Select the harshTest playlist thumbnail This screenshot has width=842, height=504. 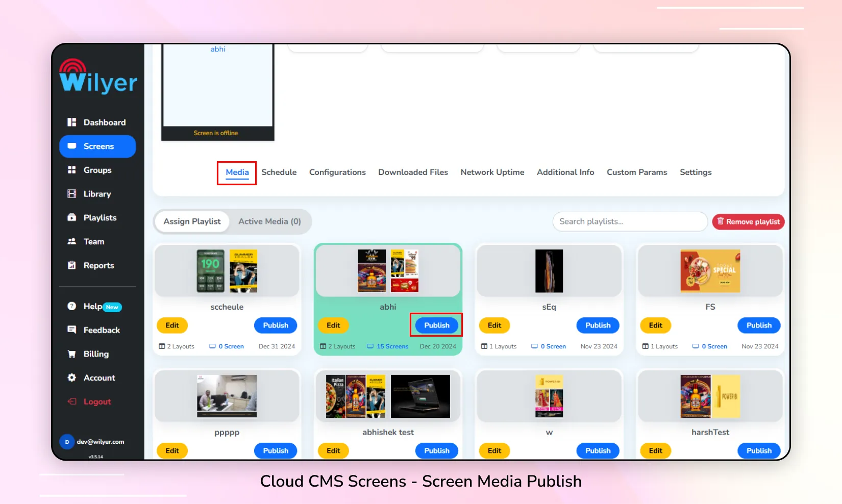pos(710,396)
